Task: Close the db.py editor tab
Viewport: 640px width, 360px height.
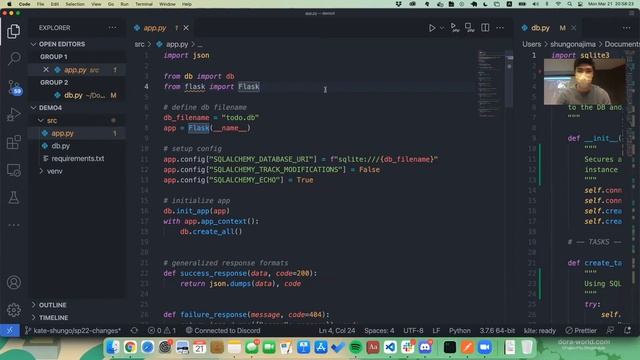Action: tap(574, 28)
